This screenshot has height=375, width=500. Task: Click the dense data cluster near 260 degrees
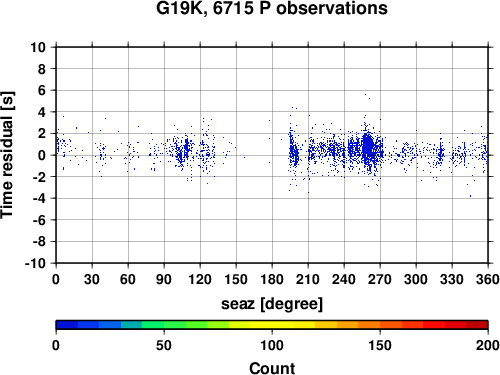(368, 146)
